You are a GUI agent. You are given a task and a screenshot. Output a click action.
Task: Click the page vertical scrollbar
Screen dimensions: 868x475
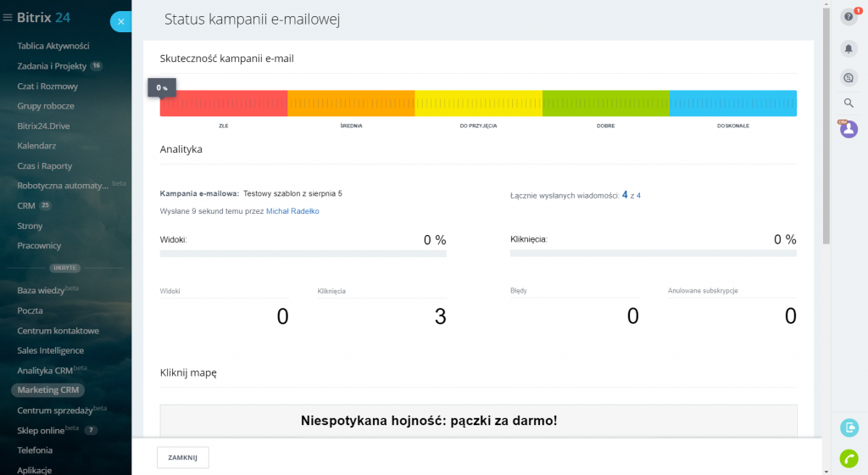pyautogui.click(x=826, y=127)
